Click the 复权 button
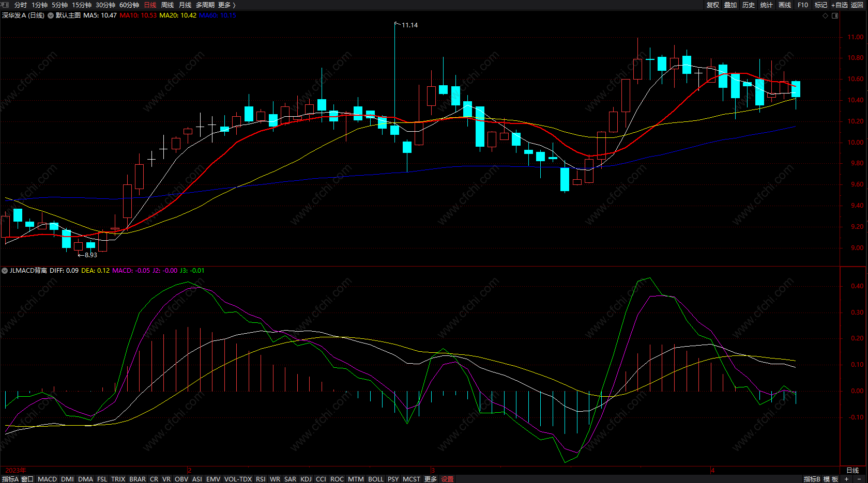The image size is (868, 483). 713,5
